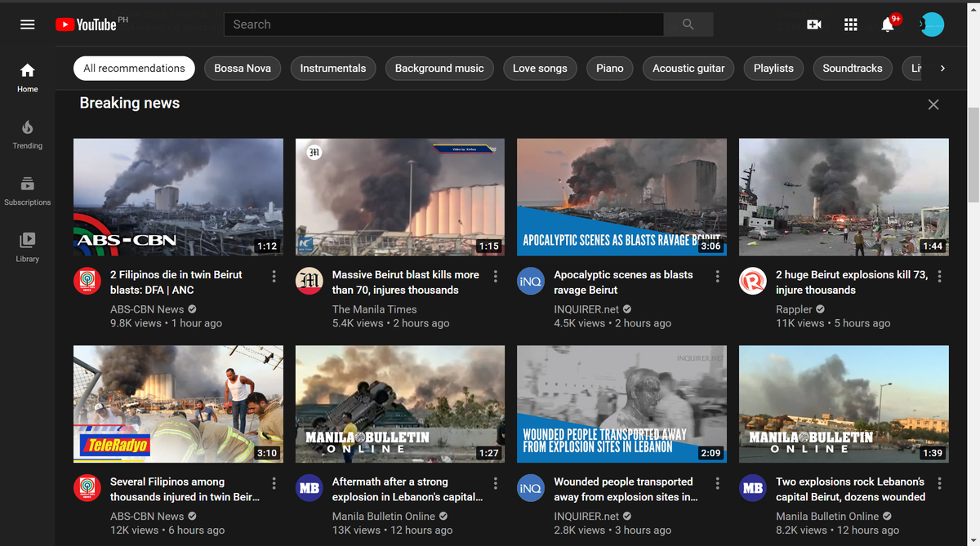Go to Home in sidebar
Viewport: 980px width, 546px height.
coord(28,78)
